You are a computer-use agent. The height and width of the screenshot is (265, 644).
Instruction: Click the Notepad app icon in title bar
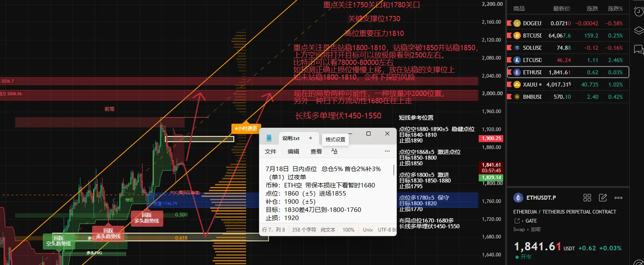tap(269, 138)
